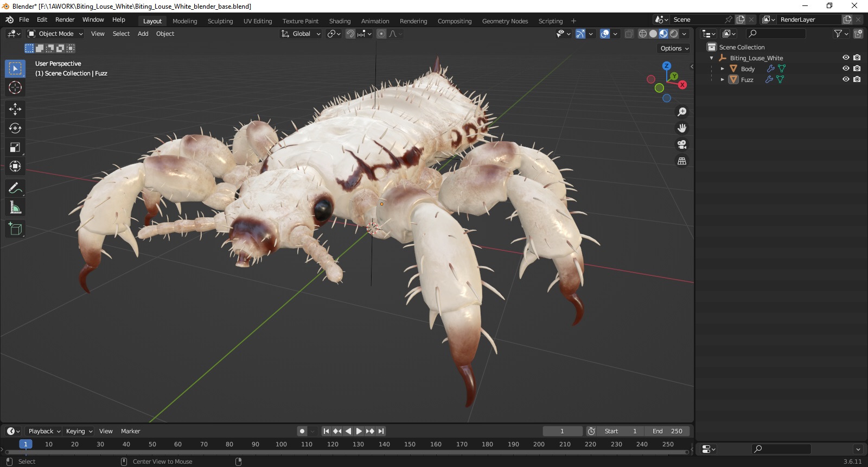
Task: Pick the Scale tool
Action: [15, 147]
